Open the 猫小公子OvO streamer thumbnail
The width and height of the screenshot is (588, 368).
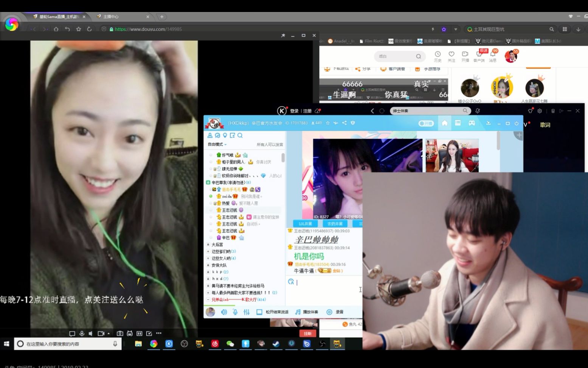click(470, 88)
